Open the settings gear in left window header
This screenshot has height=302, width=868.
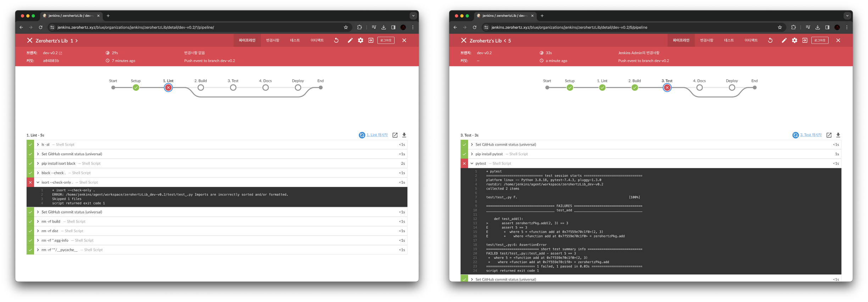pos(361,40)
